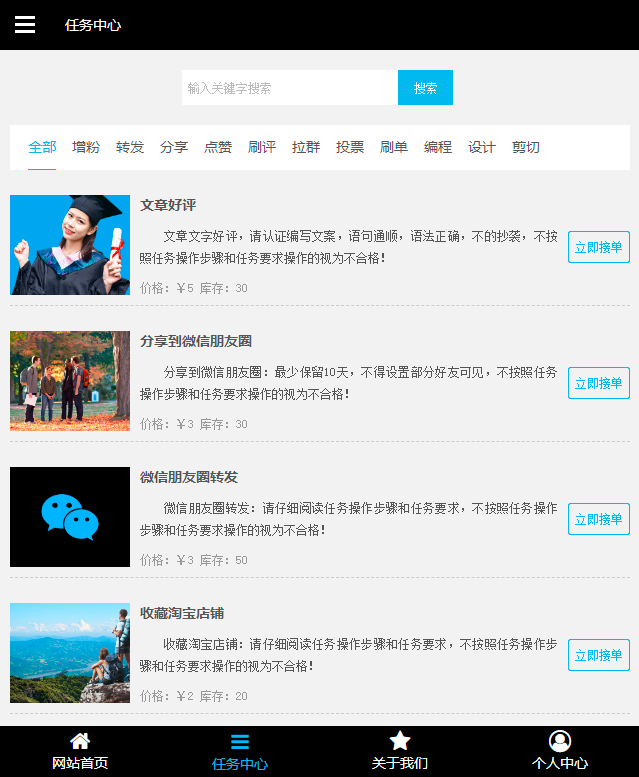Open the hamburger menu icon
Screen dimensions: 639x777
coord(25,24)
